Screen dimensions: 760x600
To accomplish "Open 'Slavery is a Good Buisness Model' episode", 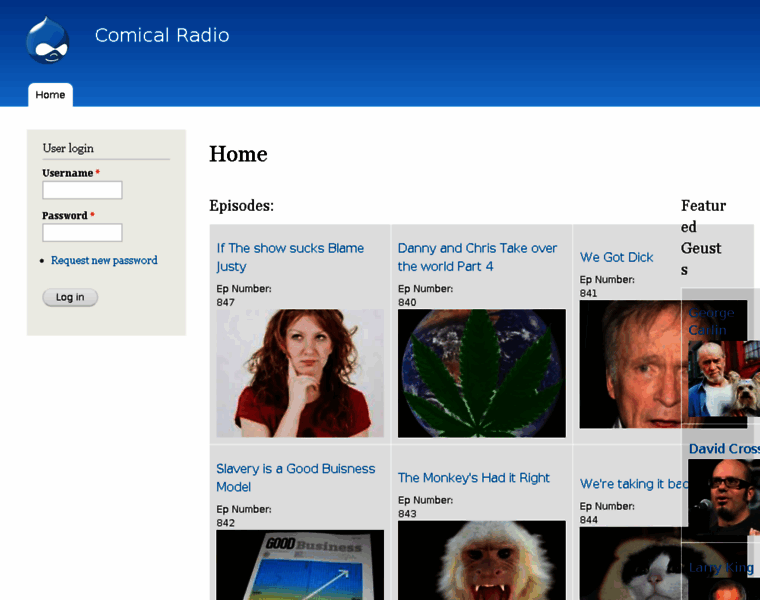I will pyautogui.click(x=296, y=478).
